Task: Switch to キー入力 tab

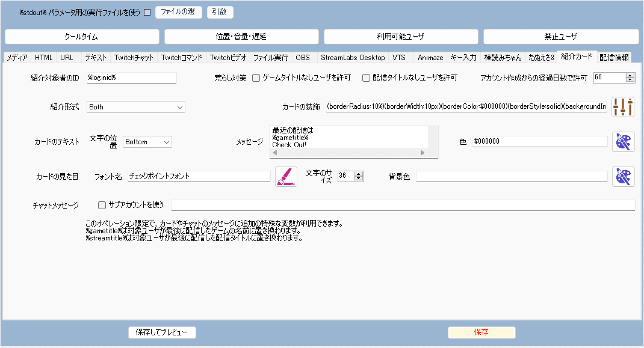Action: [463, 58]
